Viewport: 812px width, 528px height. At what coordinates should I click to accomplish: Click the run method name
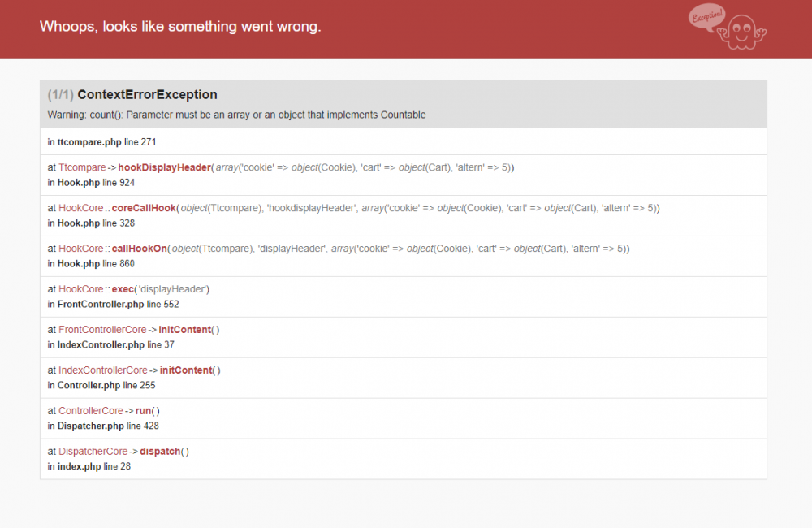tap(142, 410)
